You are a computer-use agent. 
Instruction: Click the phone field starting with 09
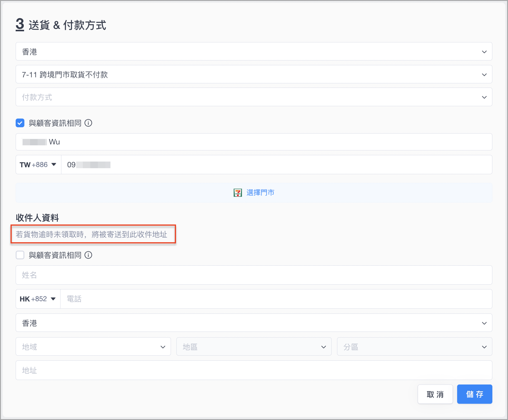[277, 165]
